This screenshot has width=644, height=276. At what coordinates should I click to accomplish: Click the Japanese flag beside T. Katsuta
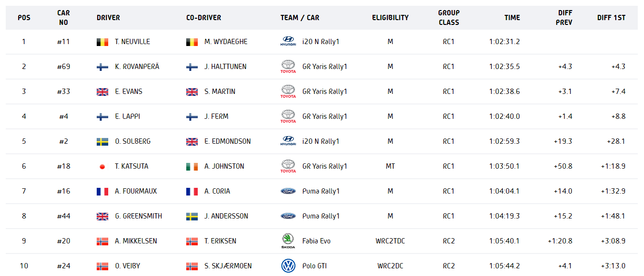pos(102,166)
